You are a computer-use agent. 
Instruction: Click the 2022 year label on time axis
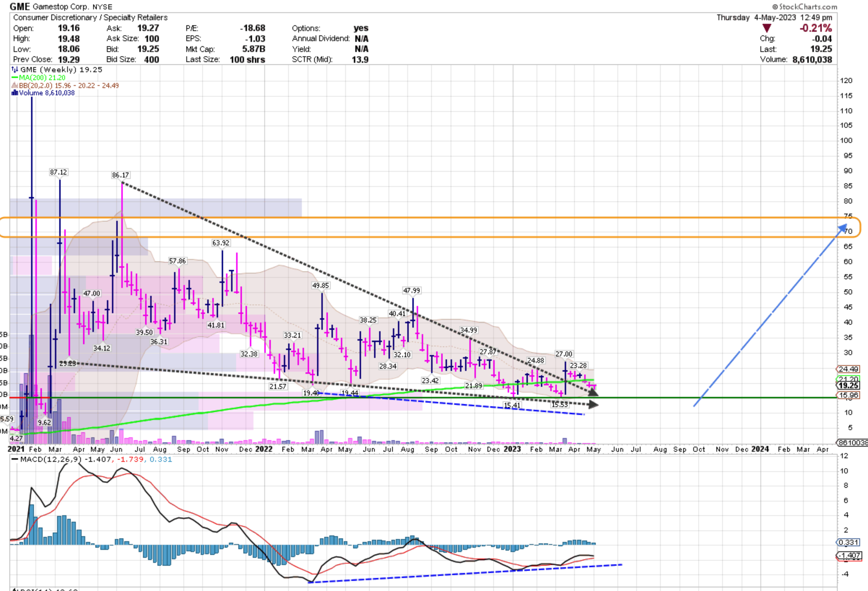[x=263, y=449]
